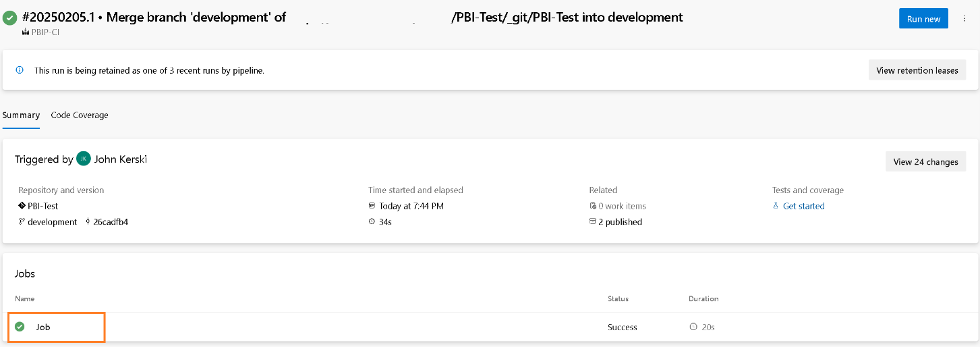
Task: Click the View 24 changes button
Action: pos(925,162)
